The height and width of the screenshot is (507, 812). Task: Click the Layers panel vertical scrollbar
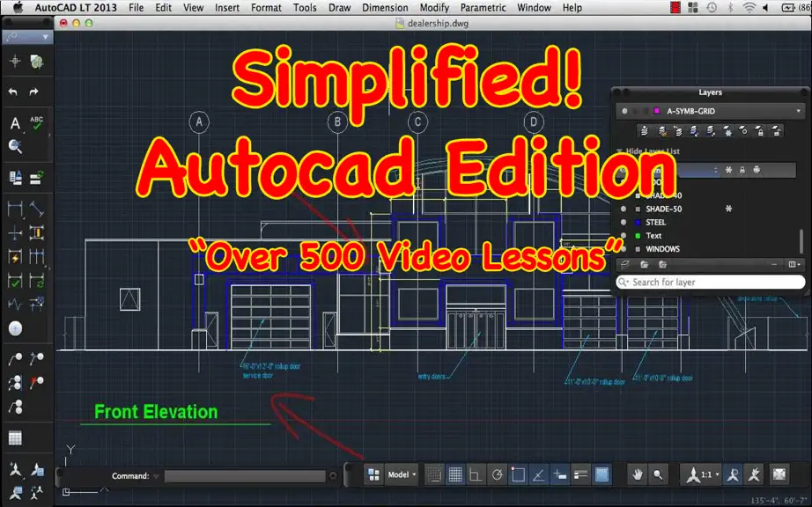pyautogui.click(x=802, y=241)
